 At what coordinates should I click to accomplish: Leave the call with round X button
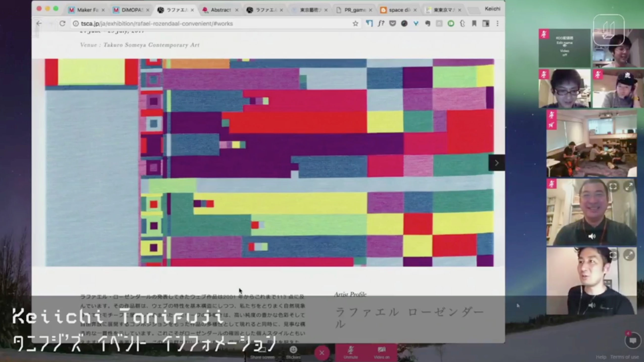click(x=322, y=353)
